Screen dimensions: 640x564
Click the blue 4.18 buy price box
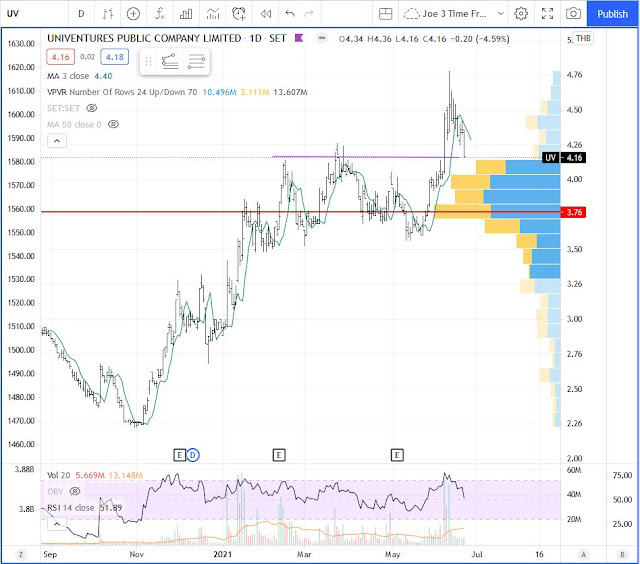click(x=115, y=57)
